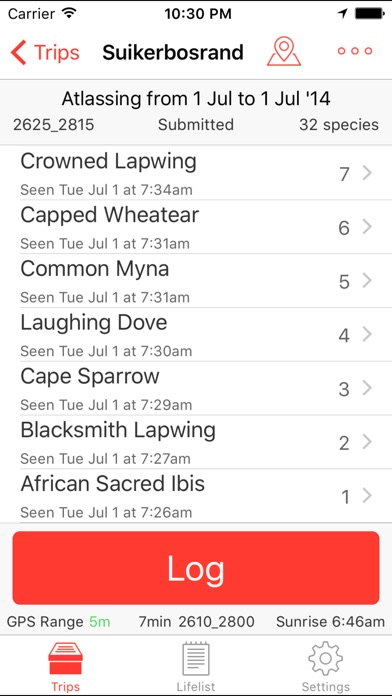The width and height of the screenshot is (392, 696).
Task: Open the Cape Sparrow sighting row
Action: tap(196, 388)
